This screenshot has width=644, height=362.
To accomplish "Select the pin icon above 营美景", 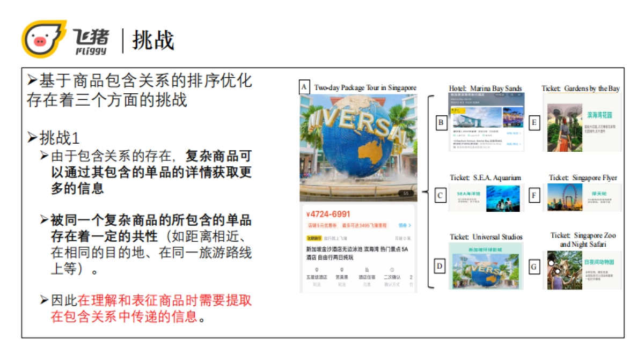I will click(341, 270).
